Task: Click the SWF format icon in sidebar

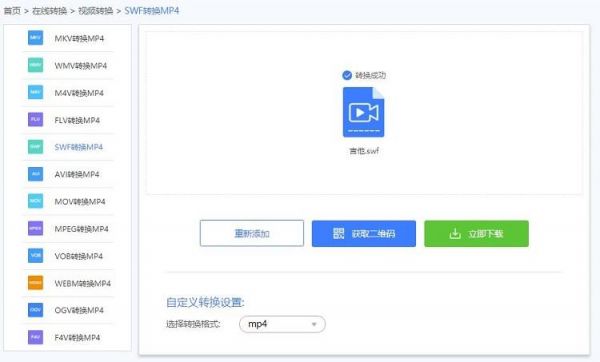Action: [35, 147]
